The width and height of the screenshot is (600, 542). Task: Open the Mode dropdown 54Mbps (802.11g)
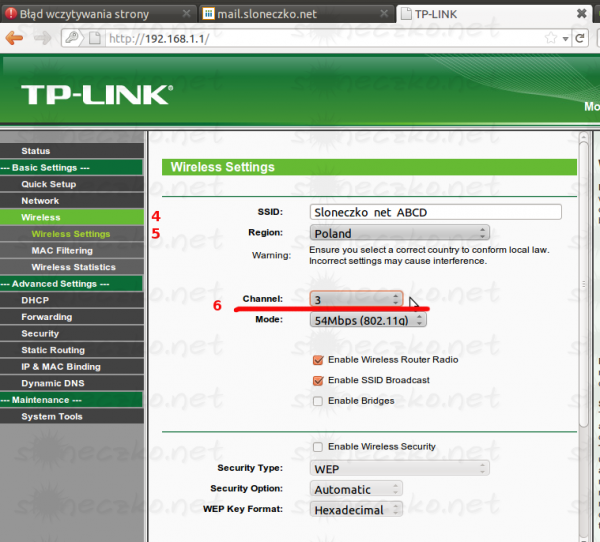tap(368, 320)
